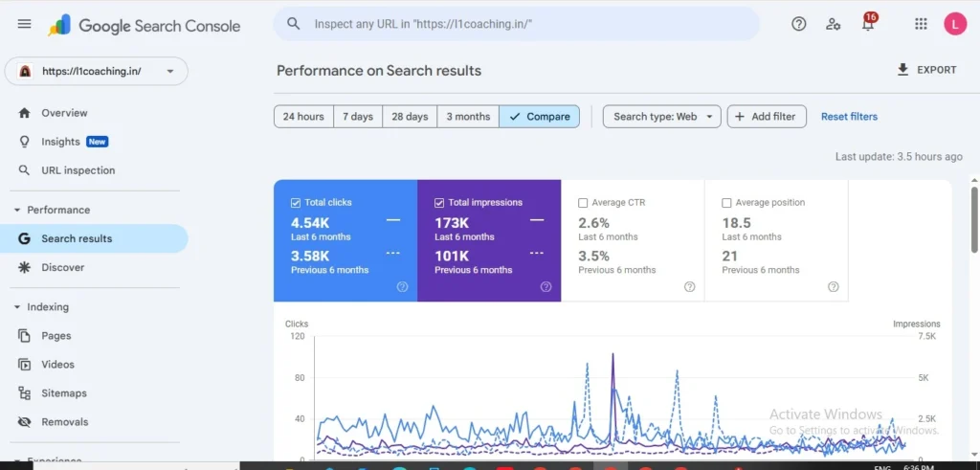The width and height of the screenshot is (980, 470).
Task: Open the Help question mark icon
Action: (x=799, y=24)
